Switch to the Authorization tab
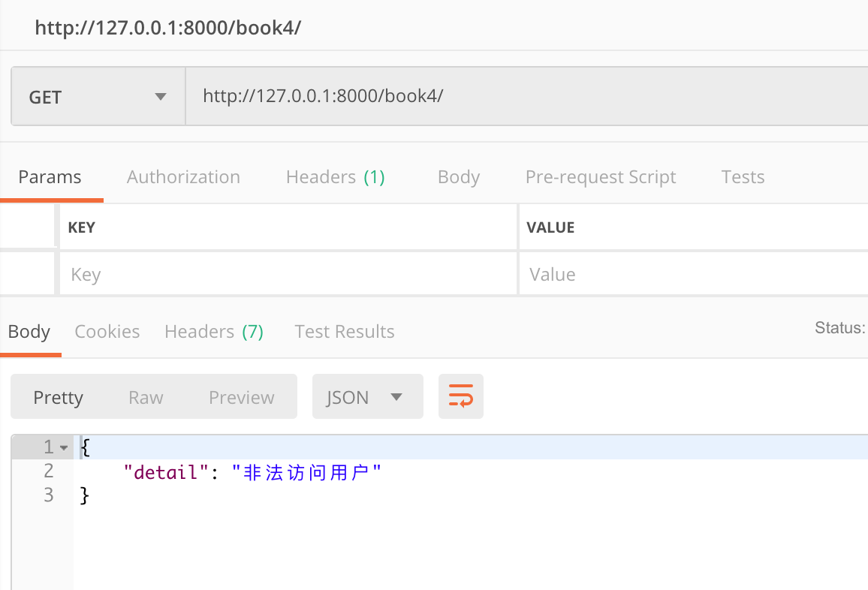 click(x=183, y=177)
